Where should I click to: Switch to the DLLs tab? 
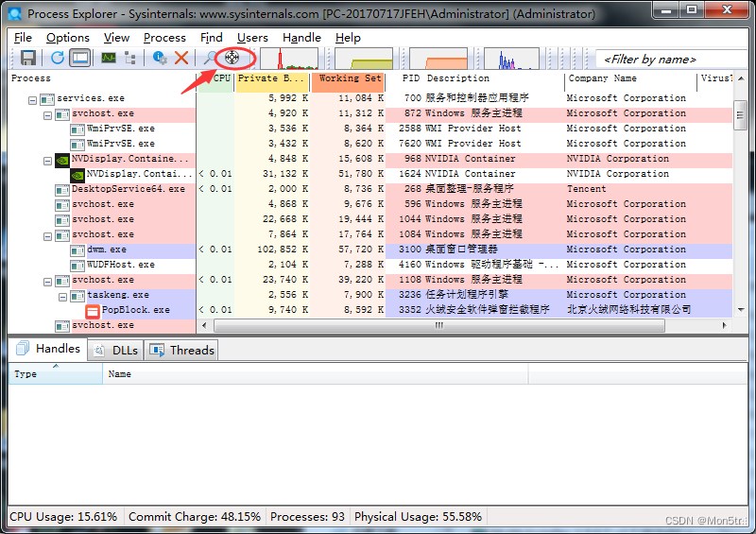[x=116, y=351]
